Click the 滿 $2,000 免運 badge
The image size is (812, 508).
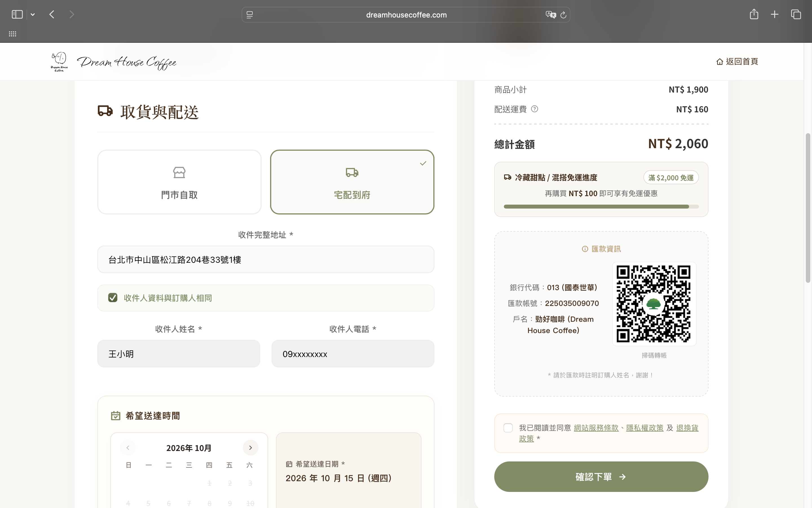671,178
